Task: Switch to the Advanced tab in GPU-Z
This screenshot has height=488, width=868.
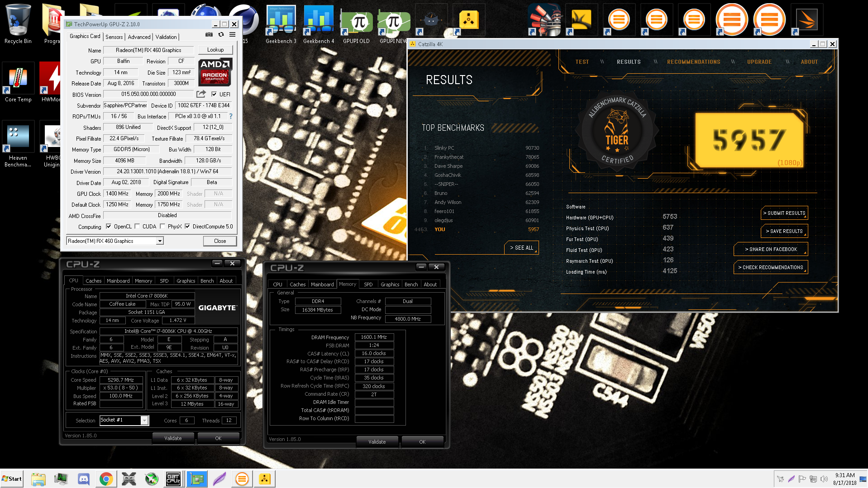Action: [139, 37]
